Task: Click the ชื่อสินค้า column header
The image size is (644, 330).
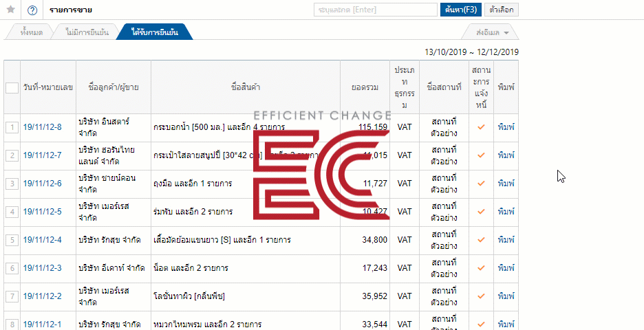Action: coord(246,87)
